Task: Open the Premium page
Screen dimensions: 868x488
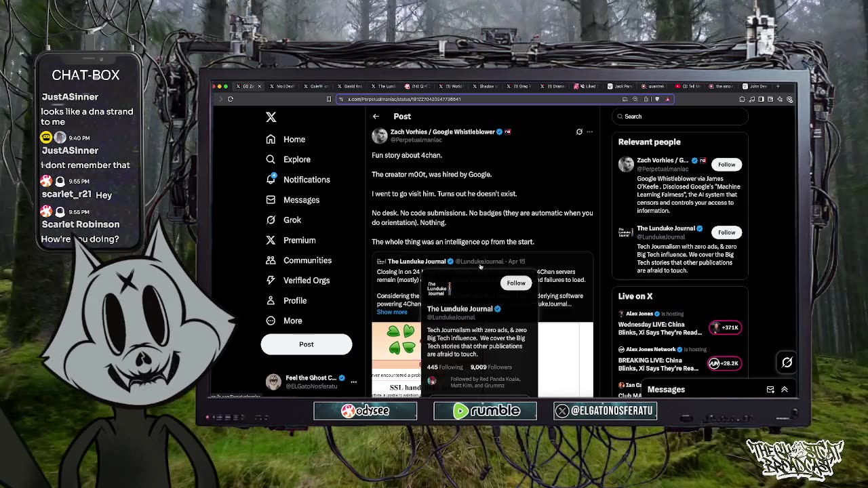Action: pyautogui.click(x=290, y=240)
